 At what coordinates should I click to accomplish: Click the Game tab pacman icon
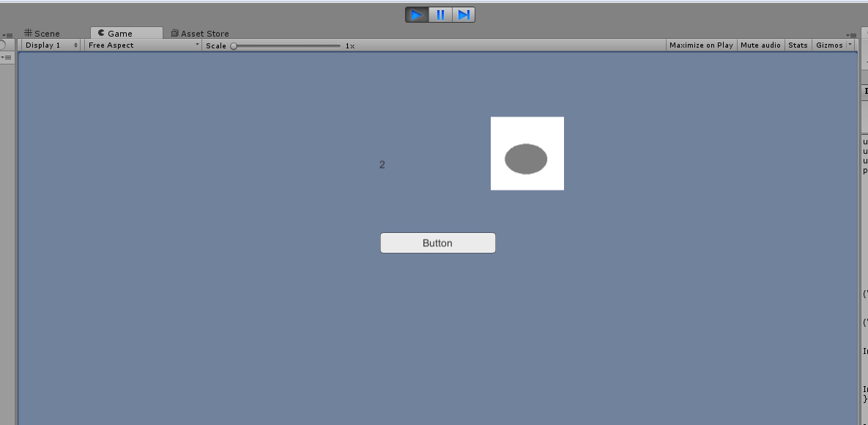[x=101, y=33]
